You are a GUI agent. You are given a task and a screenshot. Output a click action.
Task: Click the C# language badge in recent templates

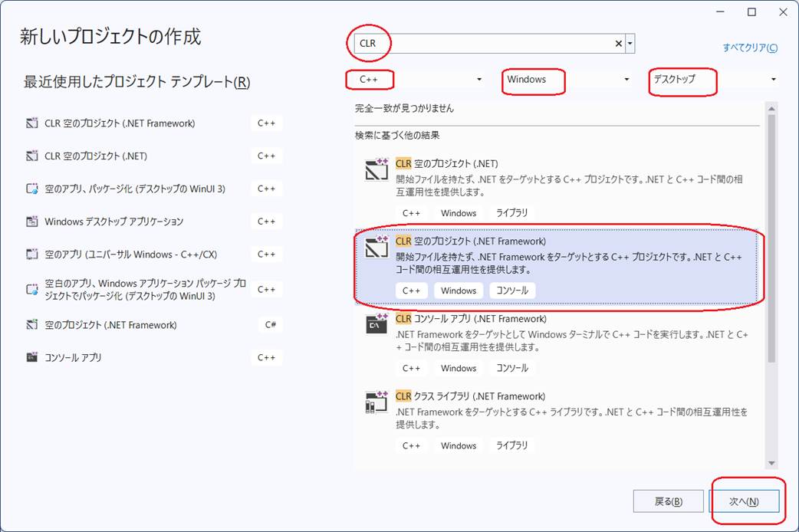pyautogui.click(x=271, y=325)
